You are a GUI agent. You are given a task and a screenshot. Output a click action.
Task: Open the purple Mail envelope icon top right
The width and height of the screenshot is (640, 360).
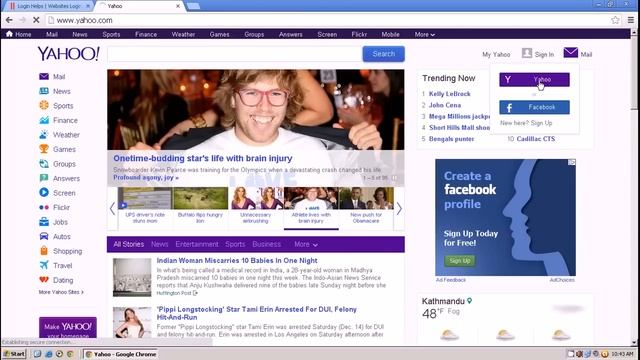[571, 53]
